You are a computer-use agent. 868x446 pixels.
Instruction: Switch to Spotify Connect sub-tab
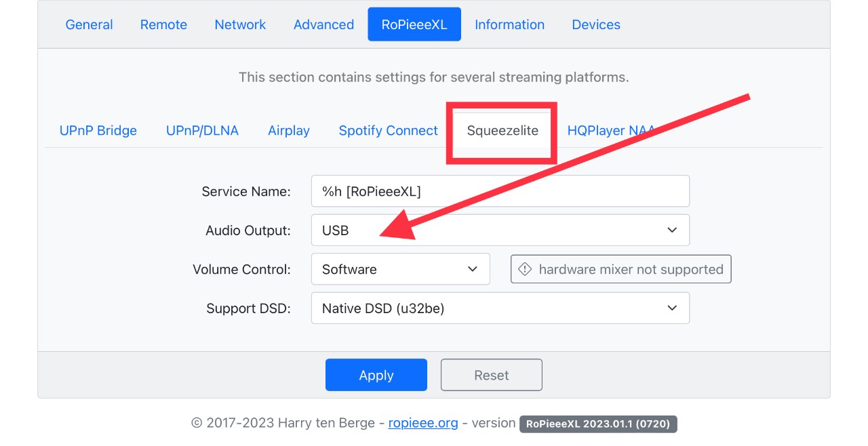[389, 131]
